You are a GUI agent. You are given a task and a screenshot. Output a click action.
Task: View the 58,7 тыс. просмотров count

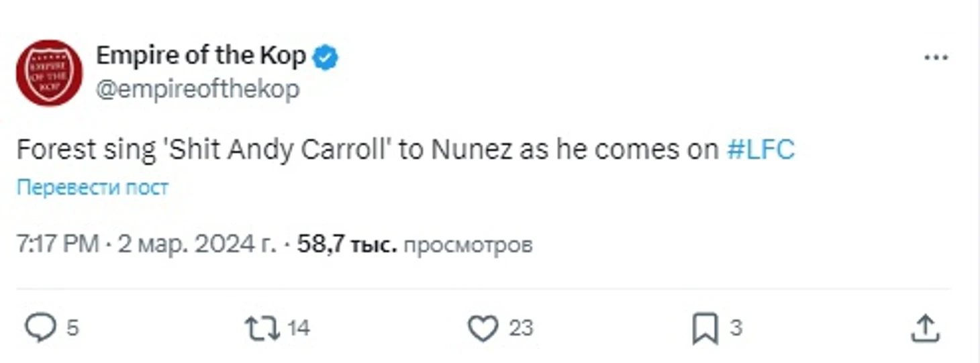(415, 245)
